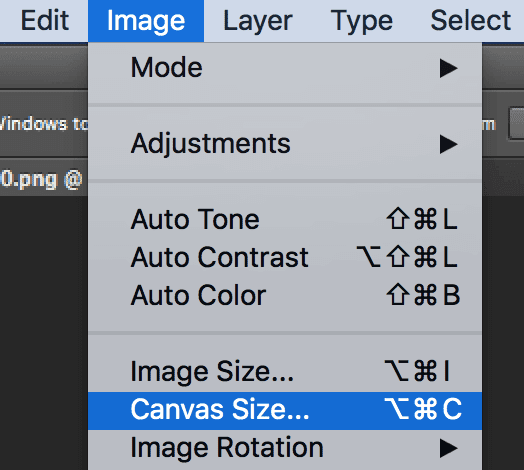The image size is (524, 470).
Task: Open the Edit menu
Action: tap(45, 21)
